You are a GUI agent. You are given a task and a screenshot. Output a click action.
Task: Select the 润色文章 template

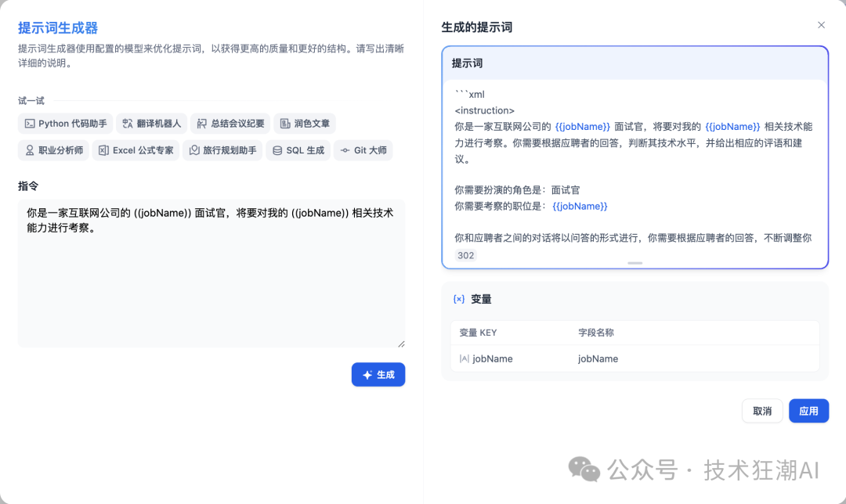click(305, 124)
